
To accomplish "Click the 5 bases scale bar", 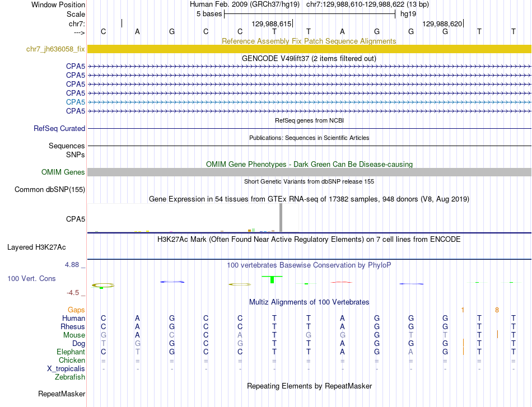I will (310, 14).
